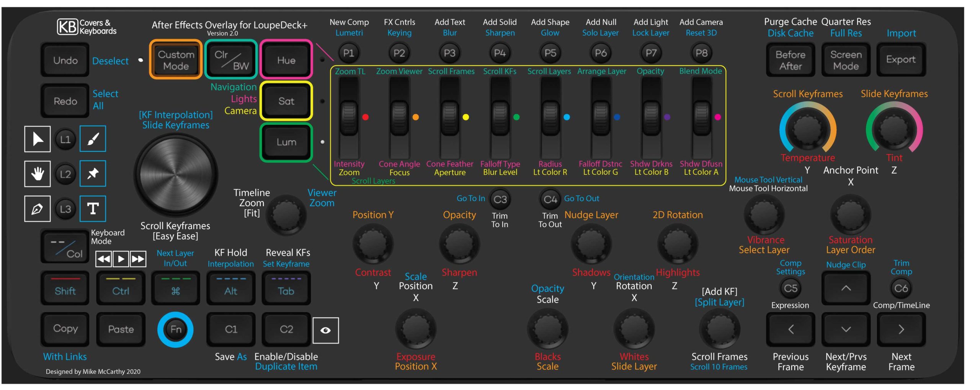Screen dimensions: 980x390
Task: Click the blue-ringed Fn button
Action: coord(175,329)
